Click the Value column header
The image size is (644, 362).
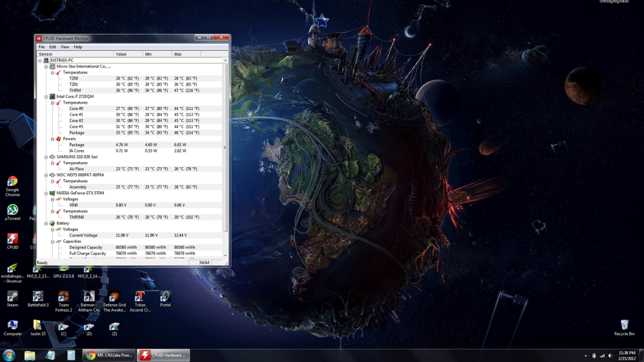coord(128,54)
